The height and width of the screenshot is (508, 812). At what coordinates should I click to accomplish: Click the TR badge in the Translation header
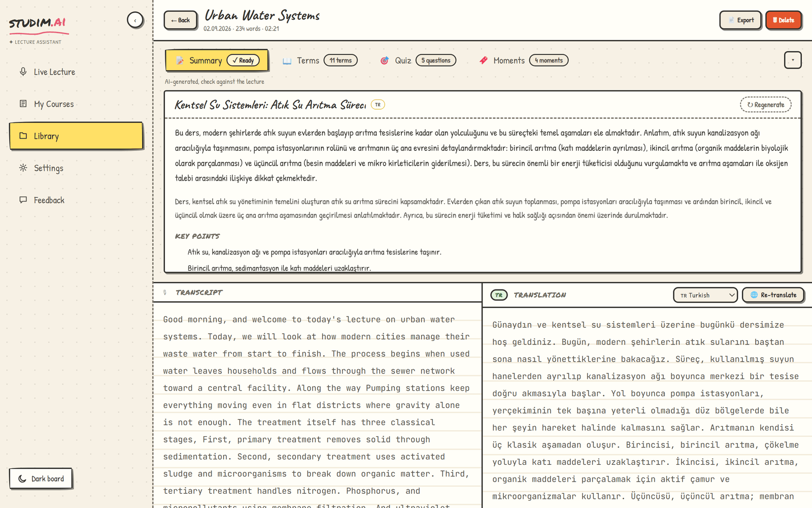[499, 295]
